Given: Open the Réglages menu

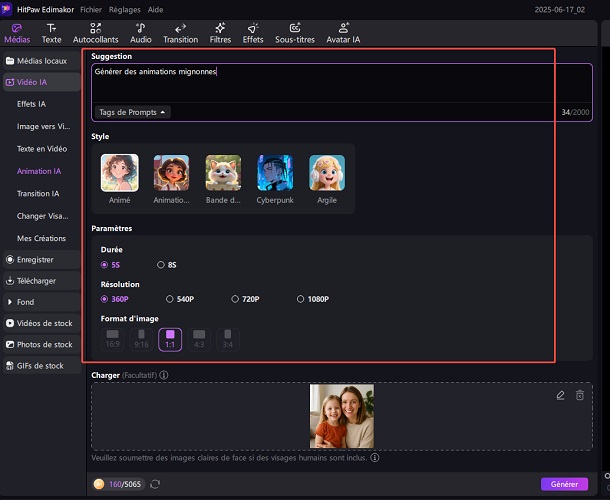Looking at the screenshot, I should (x=124, y=10).
